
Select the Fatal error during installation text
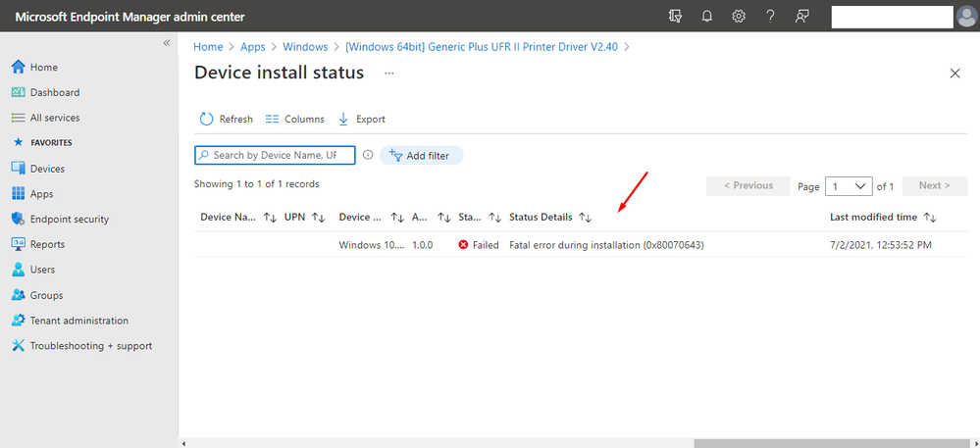[606, 245]
